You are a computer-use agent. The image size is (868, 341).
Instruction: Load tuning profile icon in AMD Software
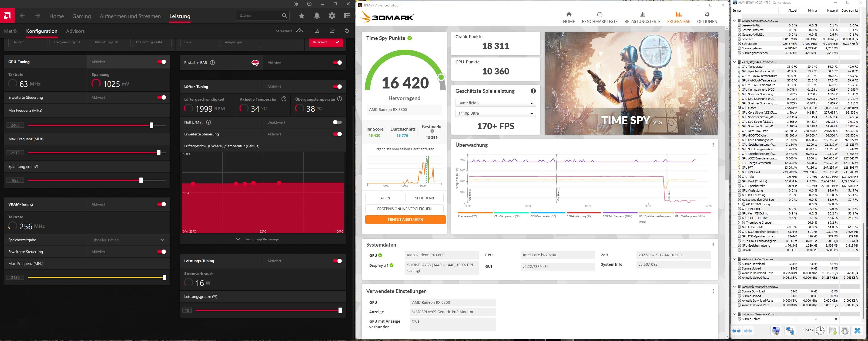pos(317,31)
